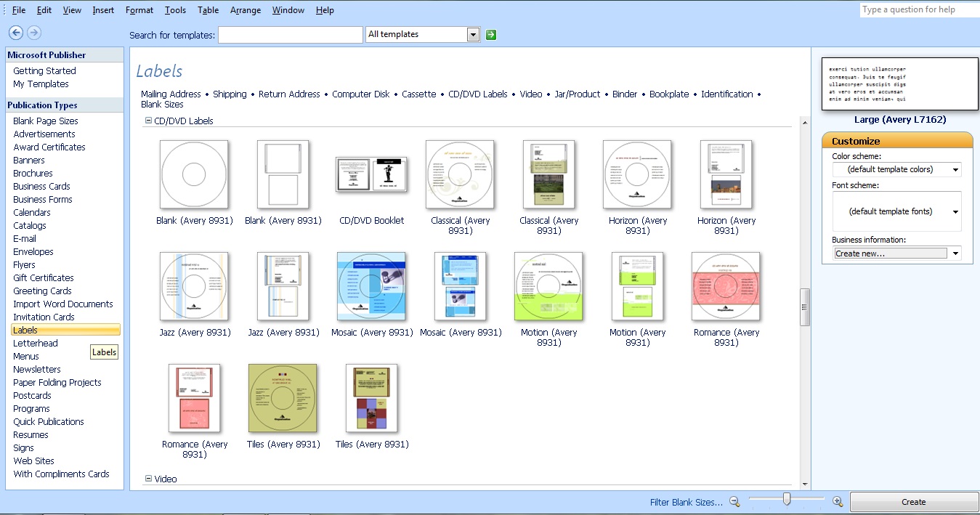This screenshot has width=980, height=515.
Task: Open the Getting Started page
Action: point(43,70)
